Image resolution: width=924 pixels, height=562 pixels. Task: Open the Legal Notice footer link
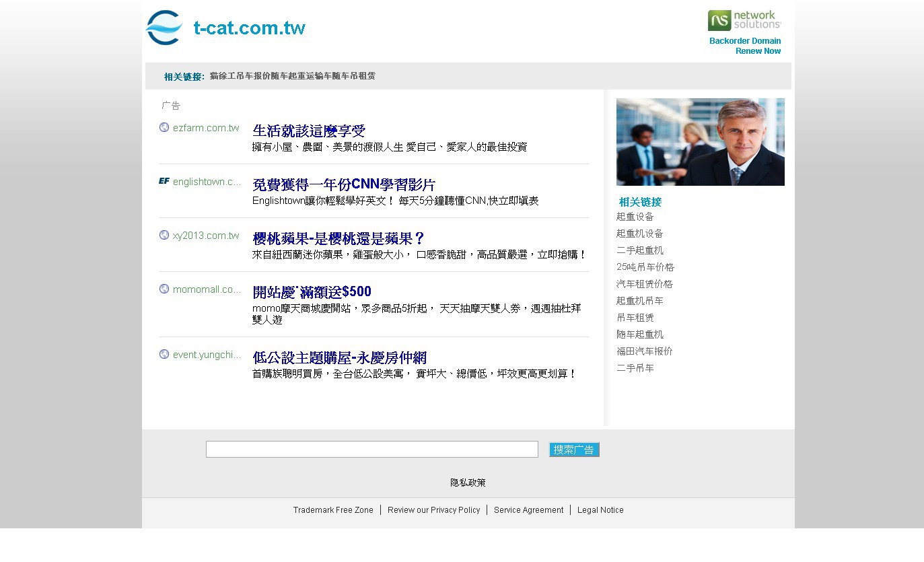pos(600,510)
